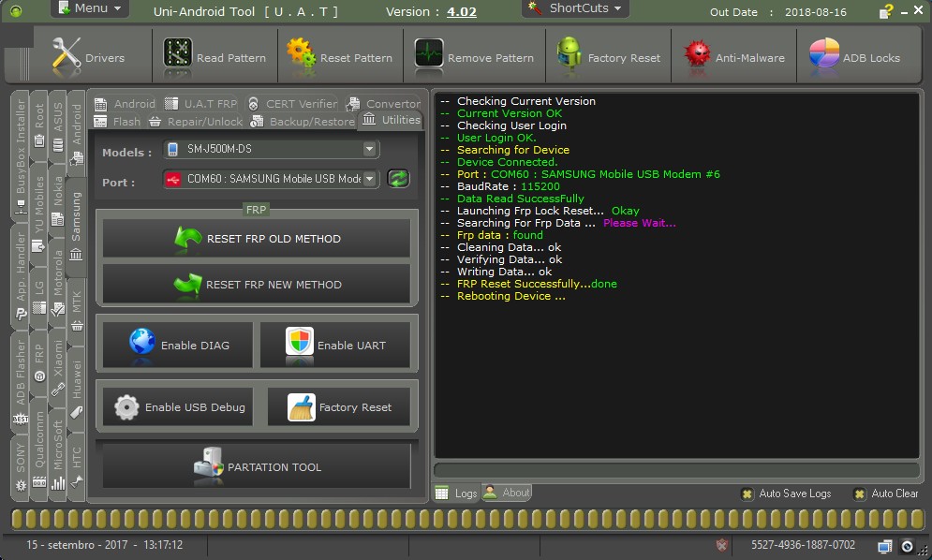Click the Enable DIAG button

(178, 345)
